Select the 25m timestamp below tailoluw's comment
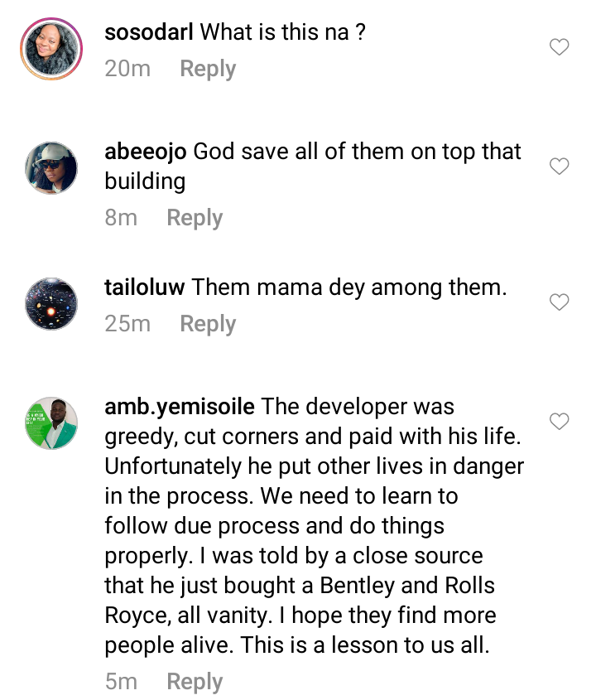 tap(127, 324)
